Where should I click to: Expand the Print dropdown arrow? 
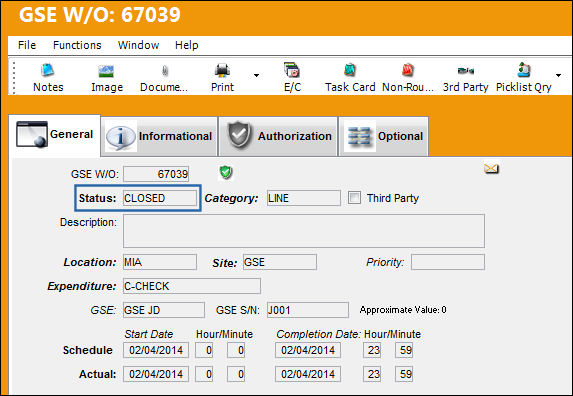coord(256,75)
